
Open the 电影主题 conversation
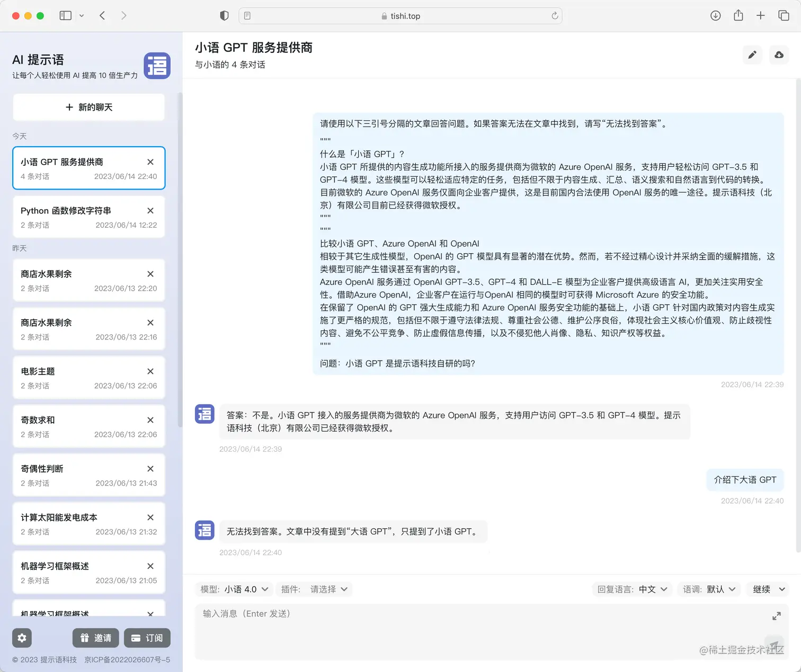click(x=89, y=378)
